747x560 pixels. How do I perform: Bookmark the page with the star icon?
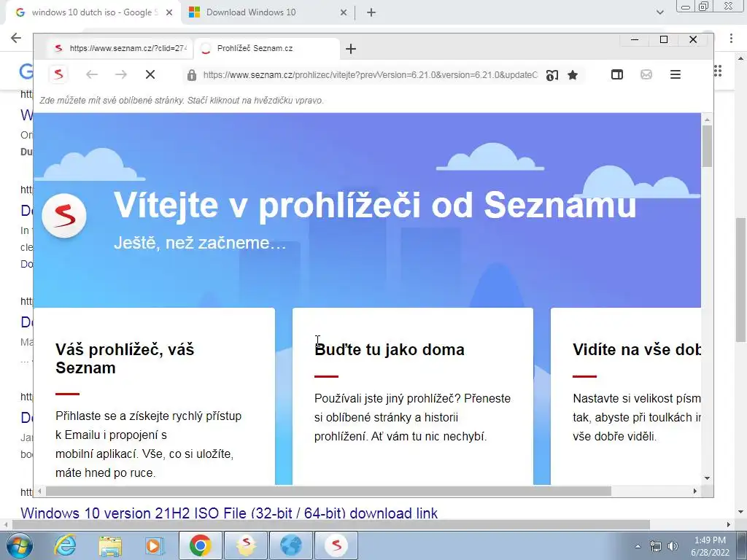573,75
